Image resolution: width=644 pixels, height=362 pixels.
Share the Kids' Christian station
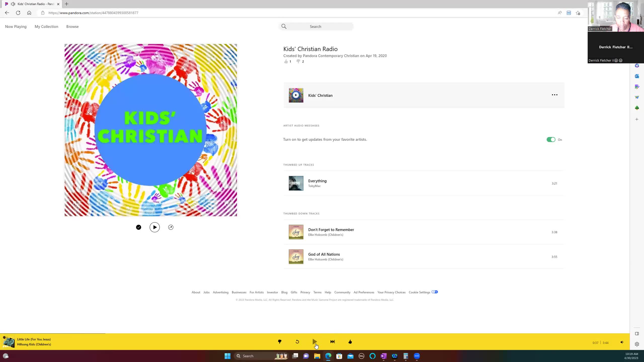171,227
